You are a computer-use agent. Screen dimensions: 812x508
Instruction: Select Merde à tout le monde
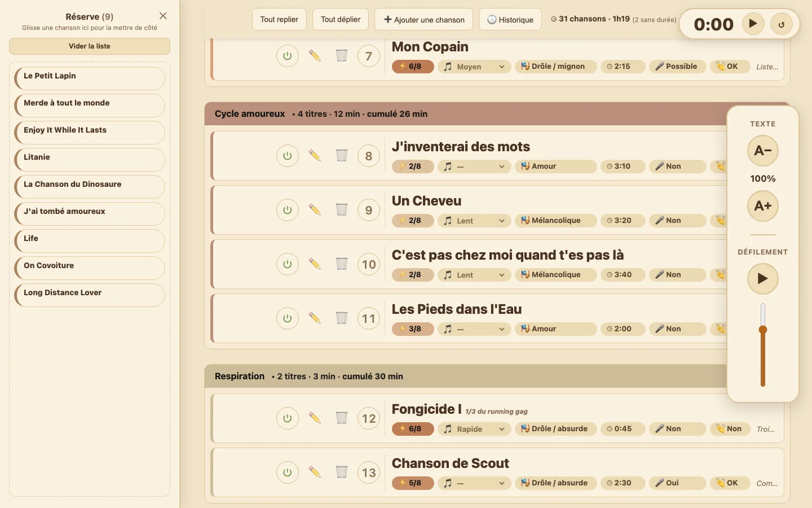(90, 106)
